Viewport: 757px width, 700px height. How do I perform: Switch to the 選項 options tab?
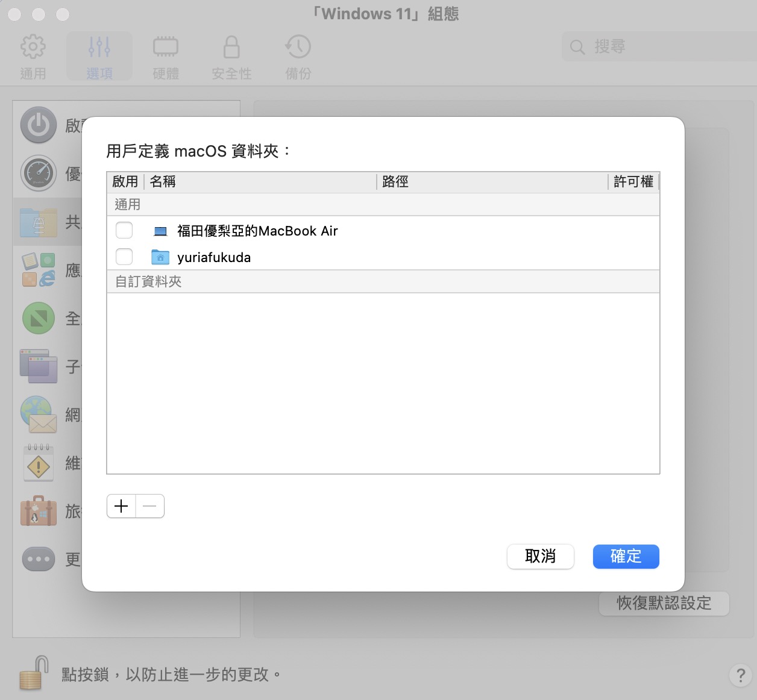coord(99,57)
